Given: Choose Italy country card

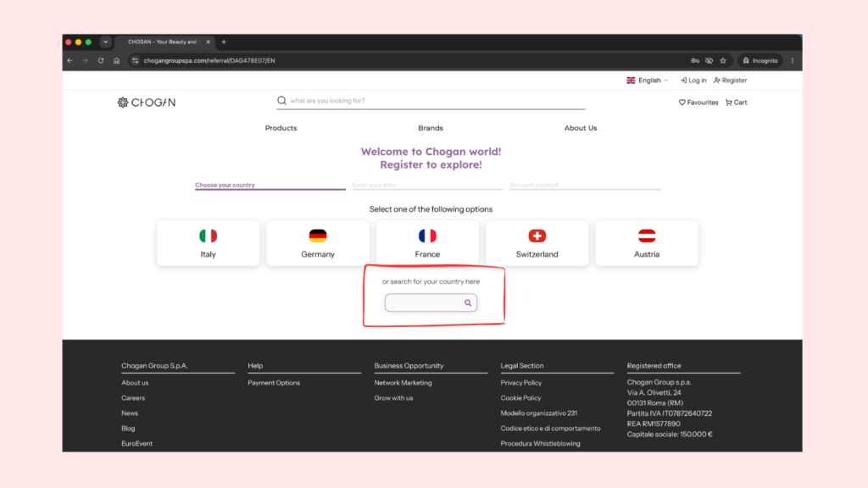Looking at the screenshot, I should [x=209, y=243].
